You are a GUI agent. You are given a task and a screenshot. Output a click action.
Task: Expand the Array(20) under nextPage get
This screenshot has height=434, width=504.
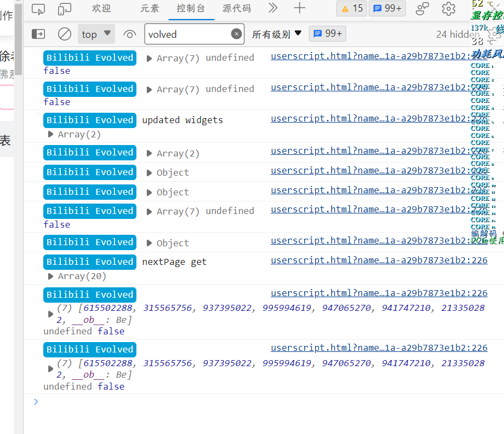50,276
